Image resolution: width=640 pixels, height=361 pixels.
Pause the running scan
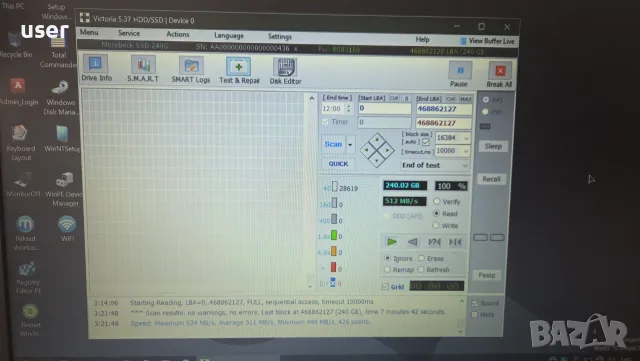(459, 74)
